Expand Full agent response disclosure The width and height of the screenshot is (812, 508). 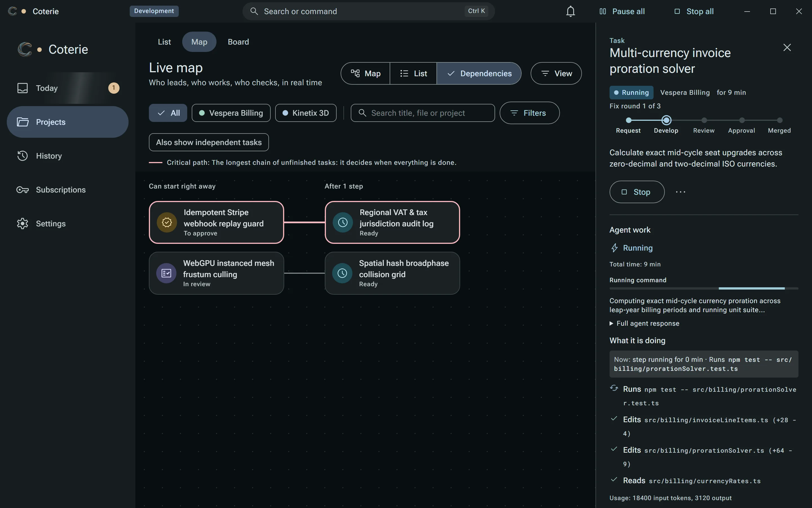pos(644,323)
